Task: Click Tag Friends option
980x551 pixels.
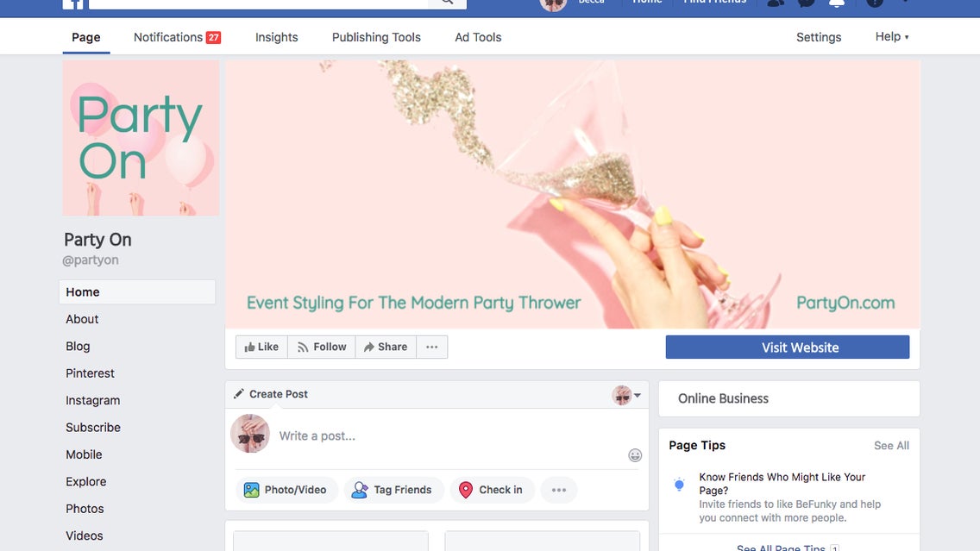Action: tap(393, 490)
